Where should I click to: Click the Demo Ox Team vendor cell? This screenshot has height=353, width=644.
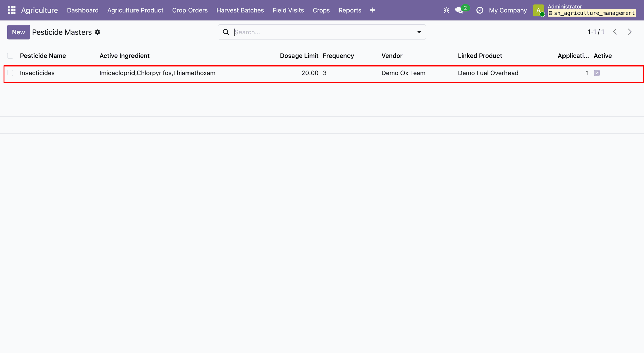click(x=403, y=73)
